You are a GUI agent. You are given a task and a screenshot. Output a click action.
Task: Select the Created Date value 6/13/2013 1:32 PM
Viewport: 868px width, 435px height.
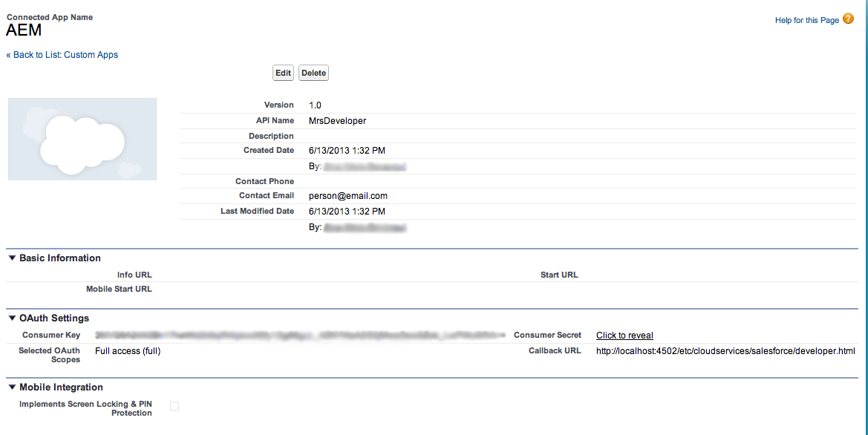tap(347, 151)
